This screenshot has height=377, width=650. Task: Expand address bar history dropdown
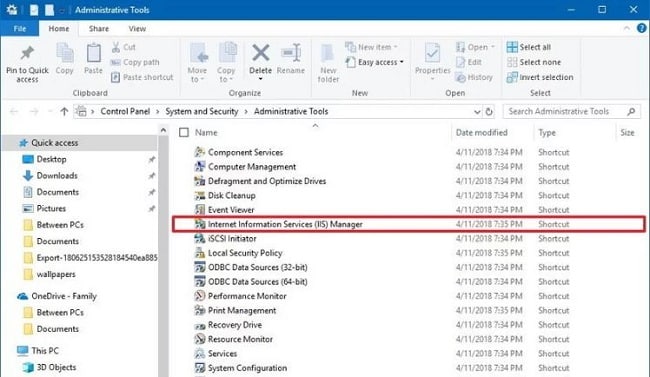[x=477, y=112]
